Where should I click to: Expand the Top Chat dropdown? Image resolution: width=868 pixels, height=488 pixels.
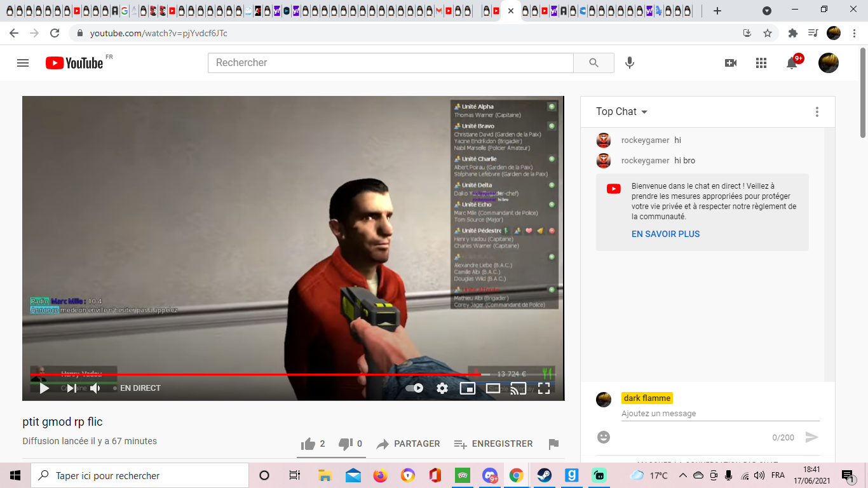(622, 112)
